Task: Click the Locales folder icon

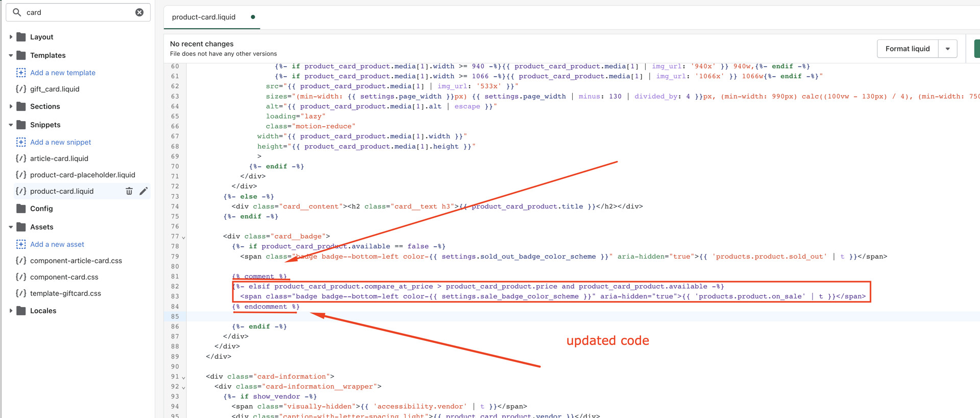Action: pyautogui.click(x=21, y=311)
